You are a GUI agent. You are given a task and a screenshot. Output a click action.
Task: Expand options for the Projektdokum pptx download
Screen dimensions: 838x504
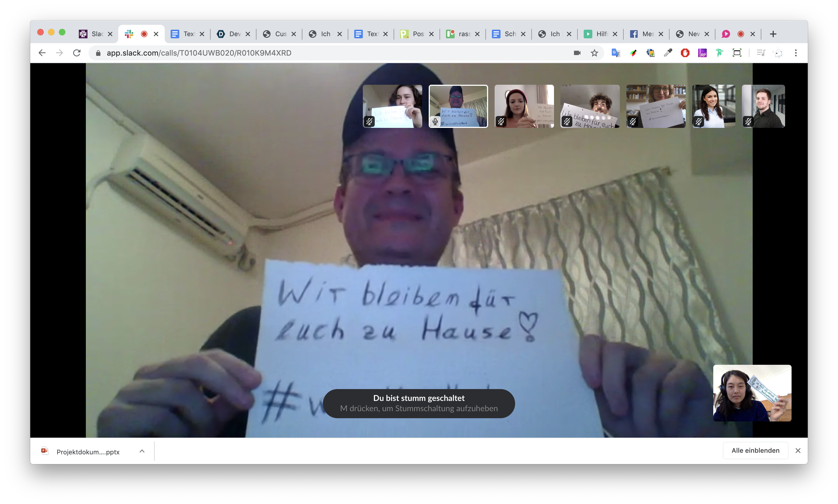click(x=142, y=451)
